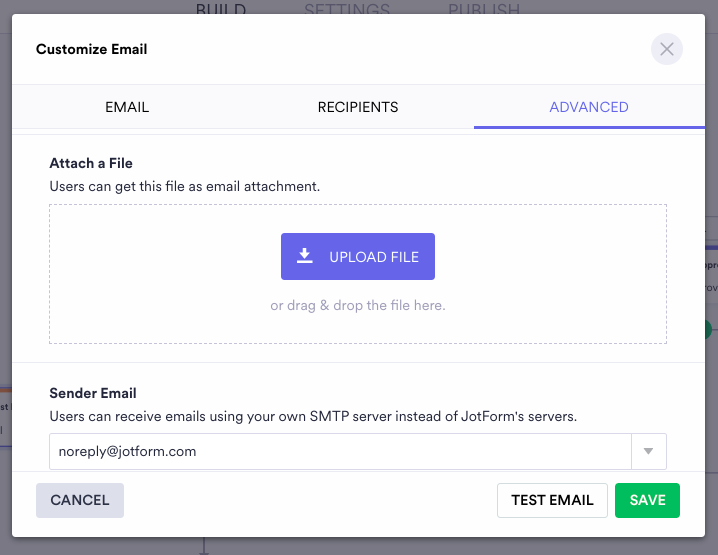The width and height of the screenshot is (718, 555).
Task: Close the Customize Email dialog
Action: click(667, 49)
